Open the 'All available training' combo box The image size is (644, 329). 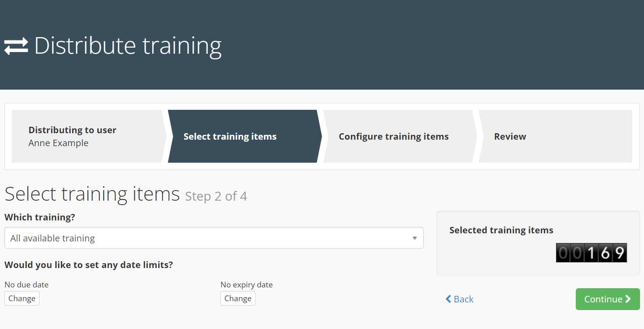(213, 238)
